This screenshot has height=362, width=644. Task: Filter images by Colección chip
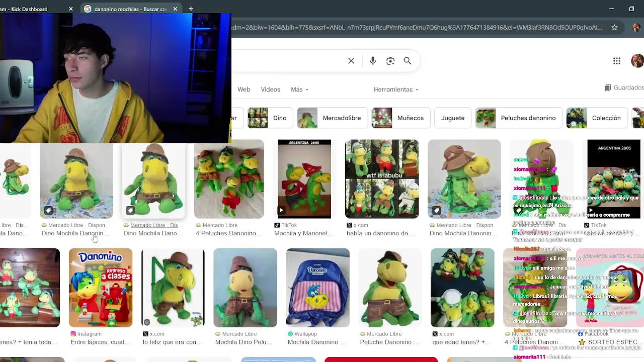597,118
